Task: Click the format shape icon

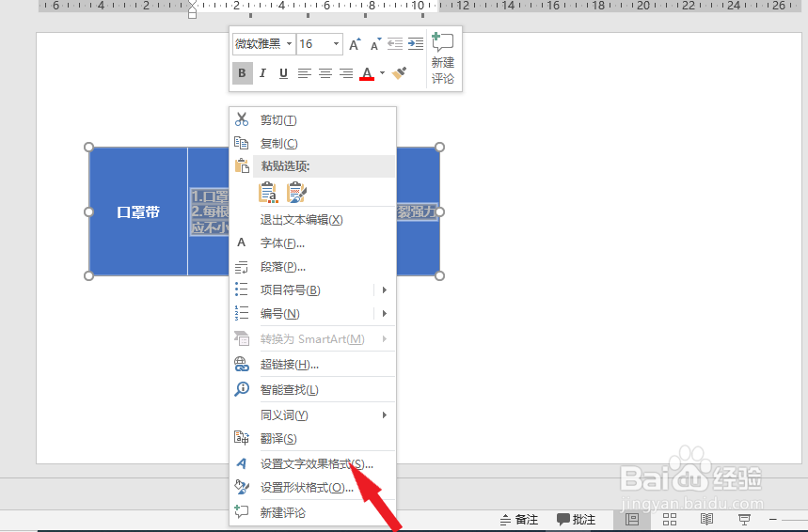Action: coord(242,487)
